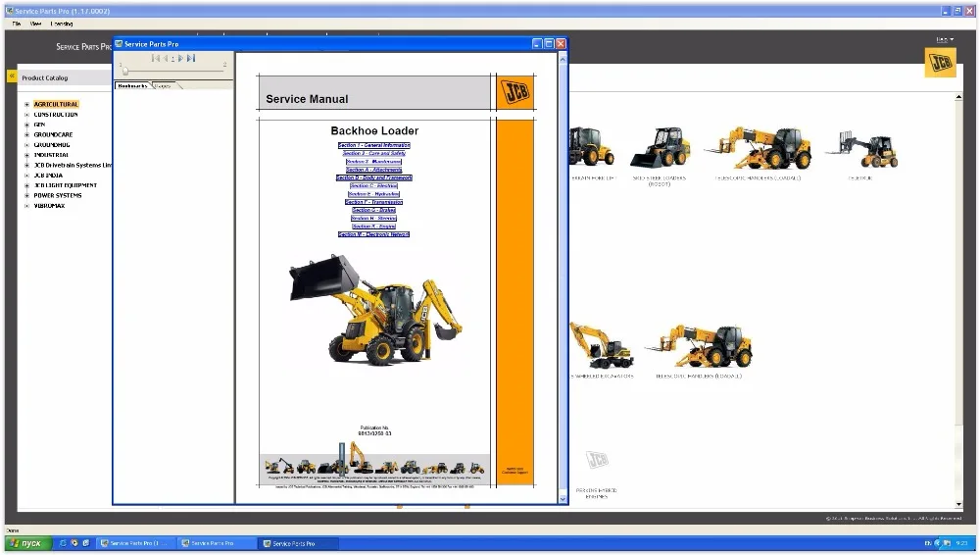The height and width of the screenshot is (555, 980).
Task: Expand the POWER SYSTEMS node
Action: (26, 195)
